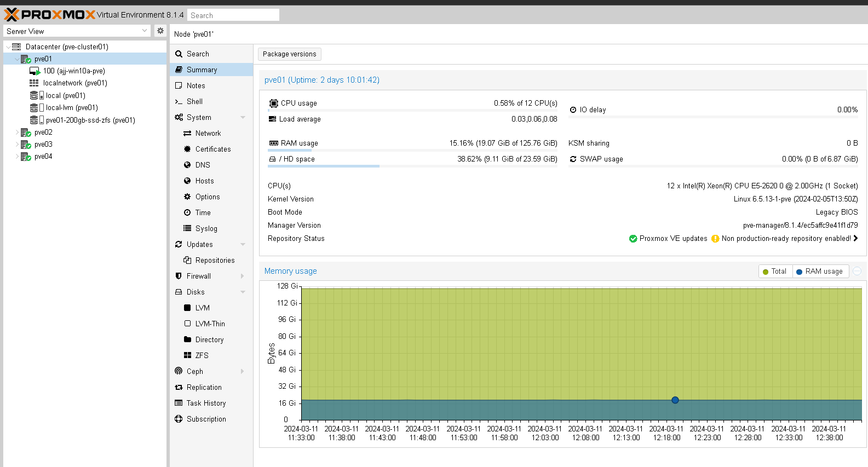Click the Proxmox VE updates status
This screenshot has width=868, height=467.
tap(668, 239)
